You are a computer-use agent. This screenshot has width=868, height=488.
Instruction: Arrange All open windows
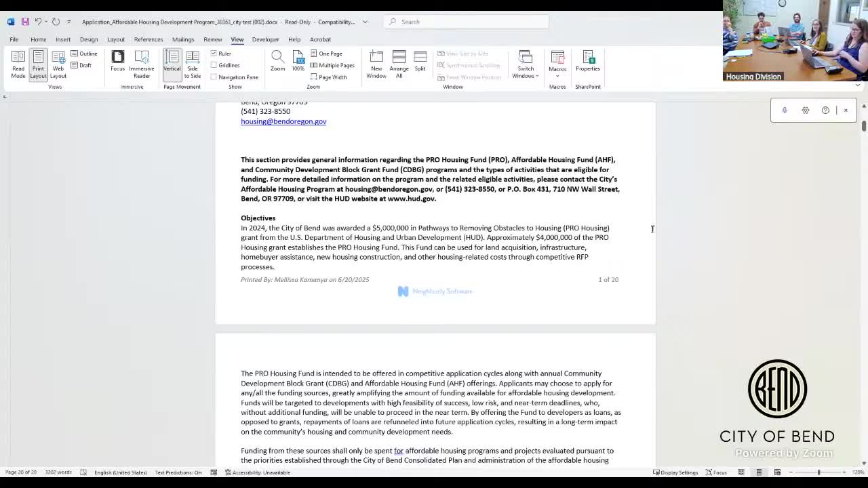click(399, 64)
